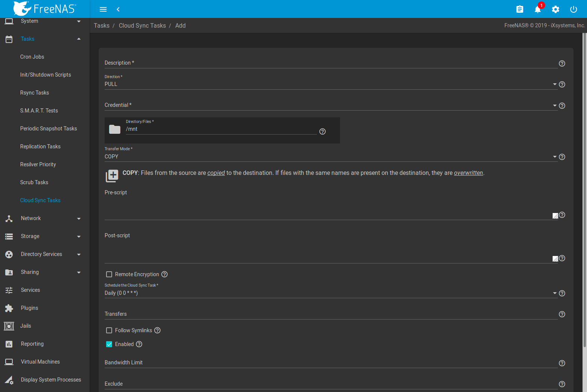Check the Follow Symlinks box
The image size is (587, 392).
click(x=109, y=330)
